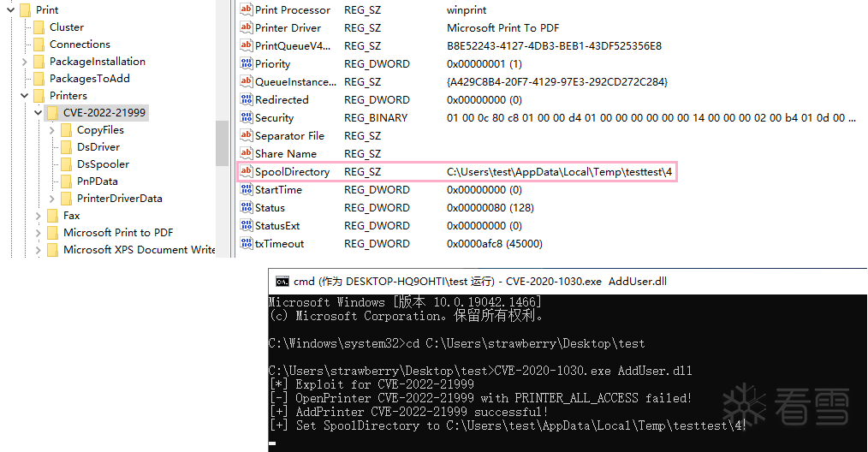The image size is (868, 452).
Task: Select the Printers folder icon
Action: (x=39, y=96)
